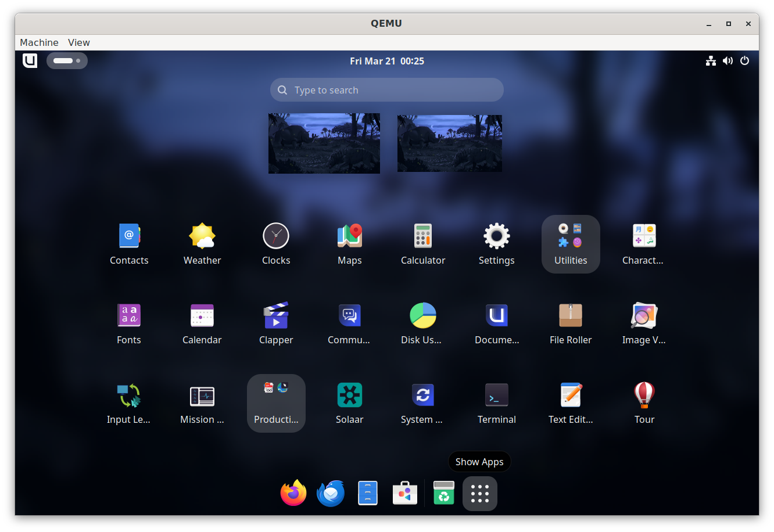This screenshot has height=532, width=774.
Task: Launch the Terminal app
Action: coord(497,403)
